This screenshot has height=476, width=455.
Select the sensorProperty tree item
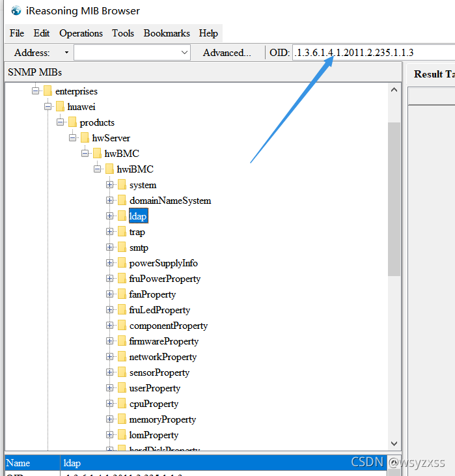[159, 372]
